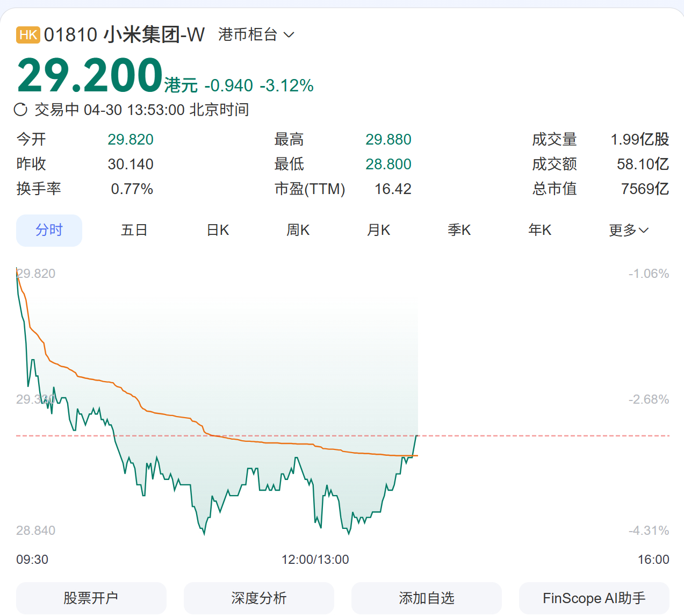Click the stock title 01810 小米集团-W
Screen dimensions: 684x616
point(124,35)
